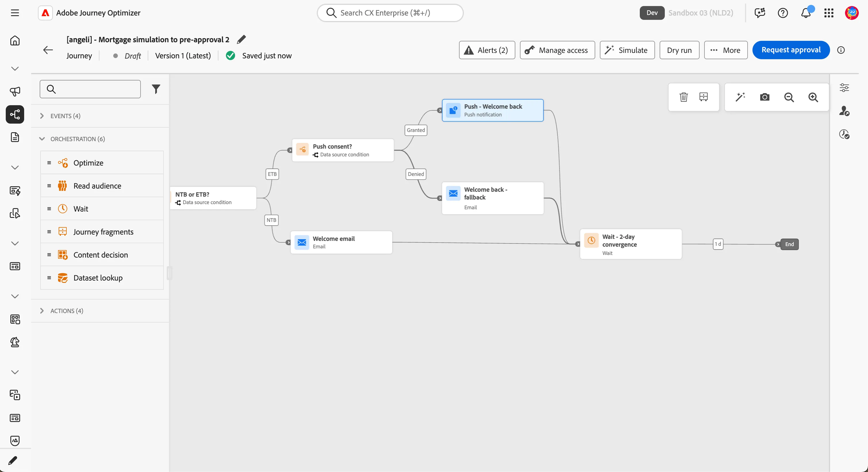Viewport: 868px width, 472px height.
Task: Select the Journey fragments activity
Action: [102, 232]
